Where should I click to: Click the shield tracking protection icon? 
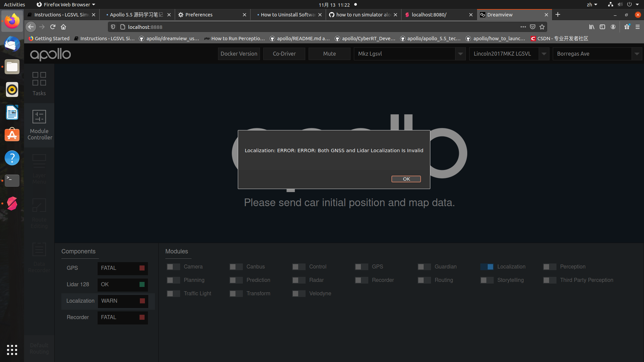coord(113,27)
